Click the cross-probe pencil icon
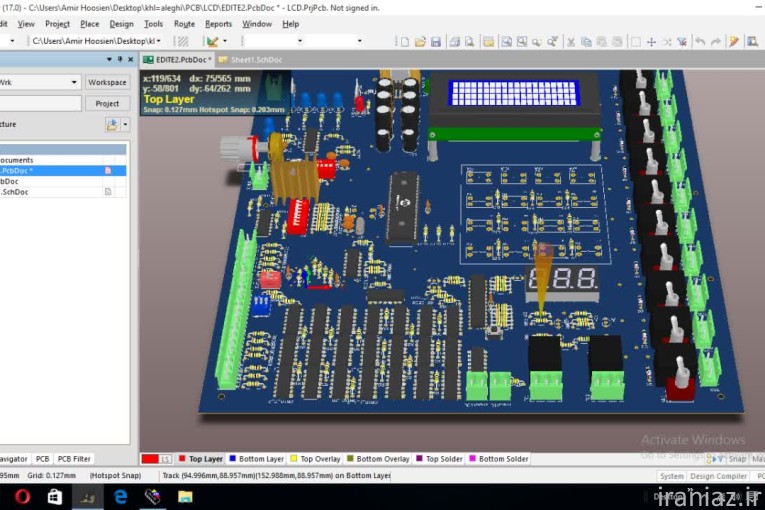765x510 pixels. pos(734,42)
